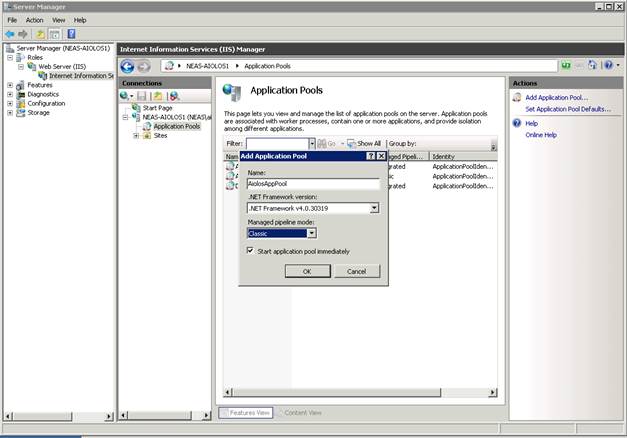Click the Identity column header
Viewport: 627px width, 438px height.
pyautogui.click(x=463, y=156)
